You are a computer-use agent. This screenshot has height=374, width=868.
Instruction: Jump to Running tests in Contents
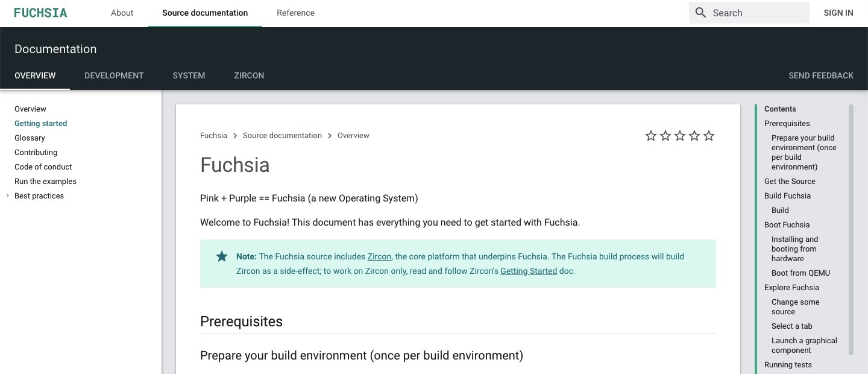[788, 365]
